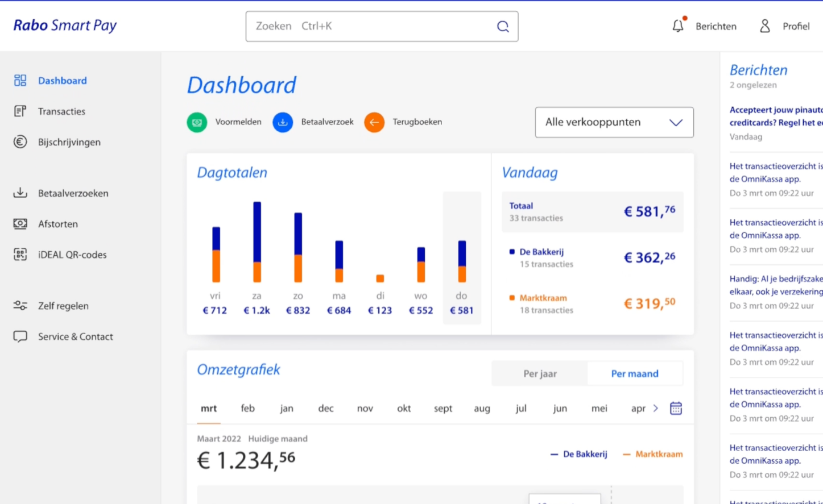The width and height of the screenshot is (823, 504).
Task: Open the Berichten notifications bell
Action: tap(677, 26)
